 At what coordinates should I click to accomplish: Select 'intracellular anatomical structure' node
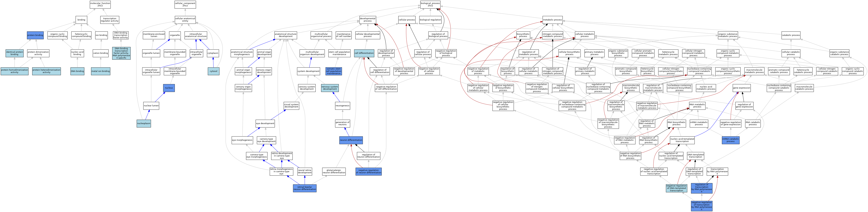[x=196, y=35]
